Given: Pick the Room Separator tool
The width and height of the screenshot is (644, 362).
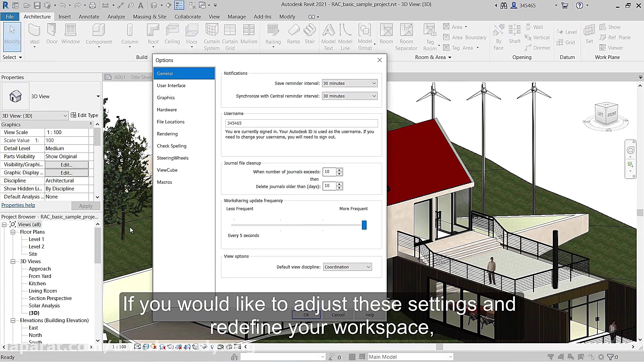Looking at the screenshot, I should click(x=406, y=37).
